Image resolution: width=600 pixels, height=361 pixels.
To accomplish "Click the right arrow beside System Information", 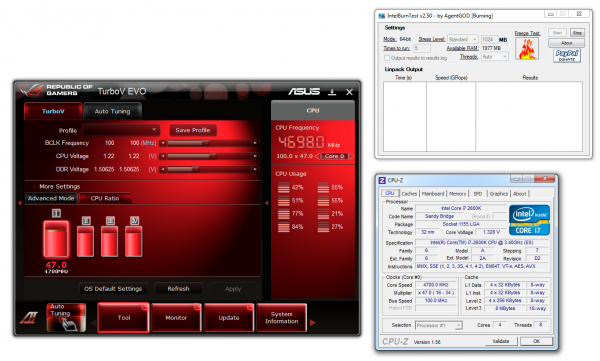I will coord(313,323).
